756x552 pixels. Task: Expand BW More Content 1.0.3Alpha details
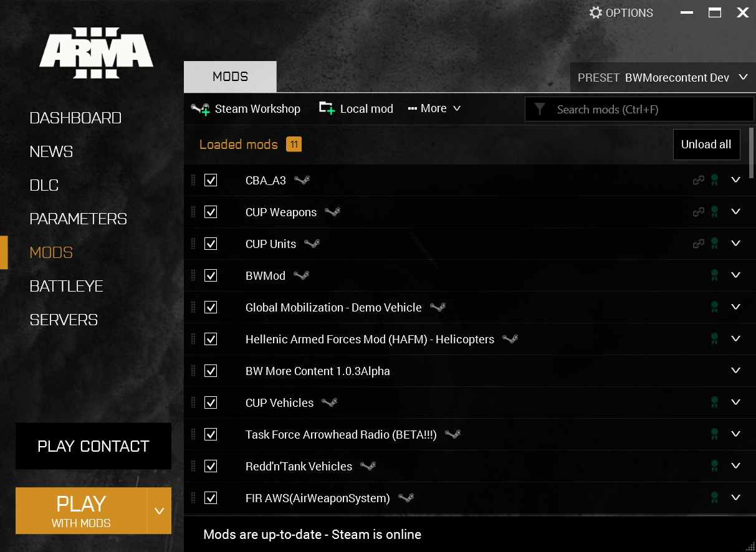pos(735,370)
